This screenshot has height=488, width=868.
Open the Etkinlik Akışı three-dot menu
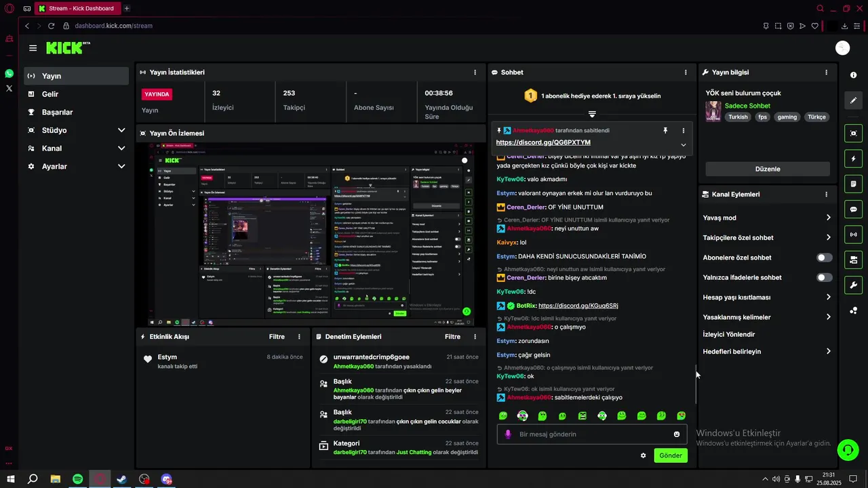tap(299, 337)
